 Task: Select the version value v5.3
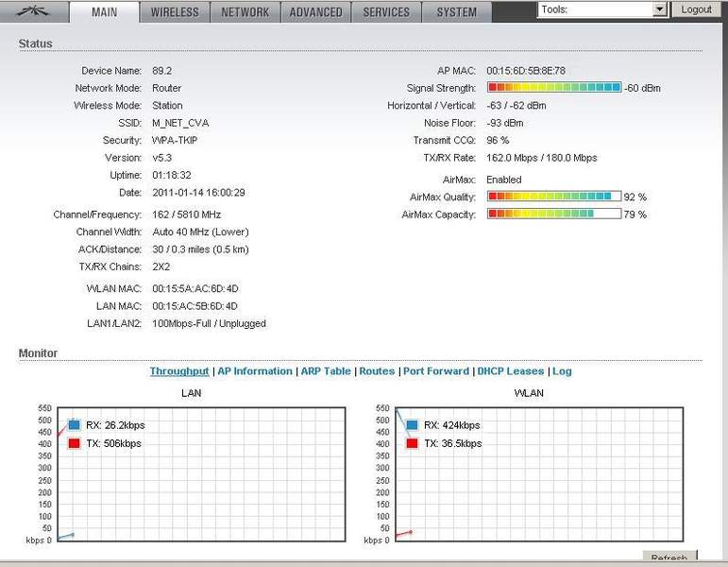(162, 158)
